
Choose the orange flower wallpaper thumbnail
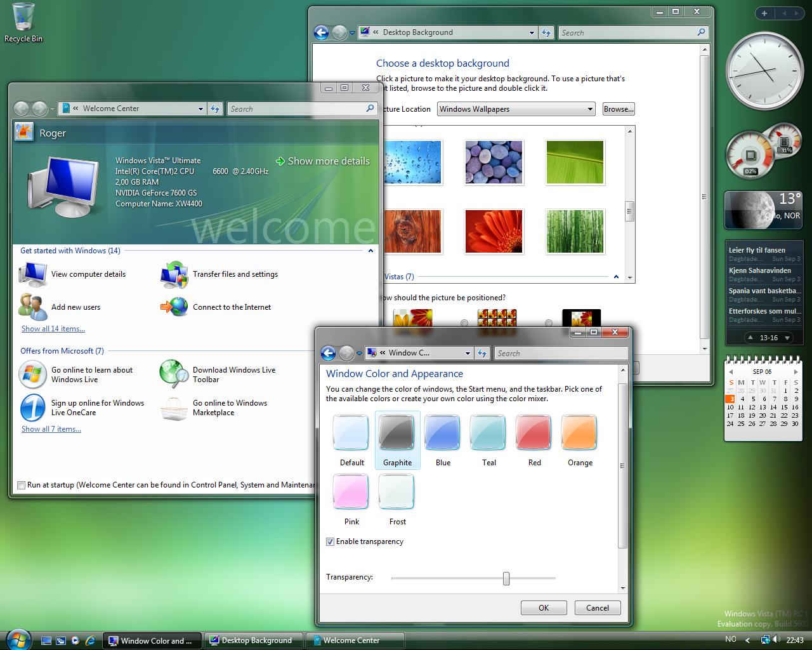point(494,232)
